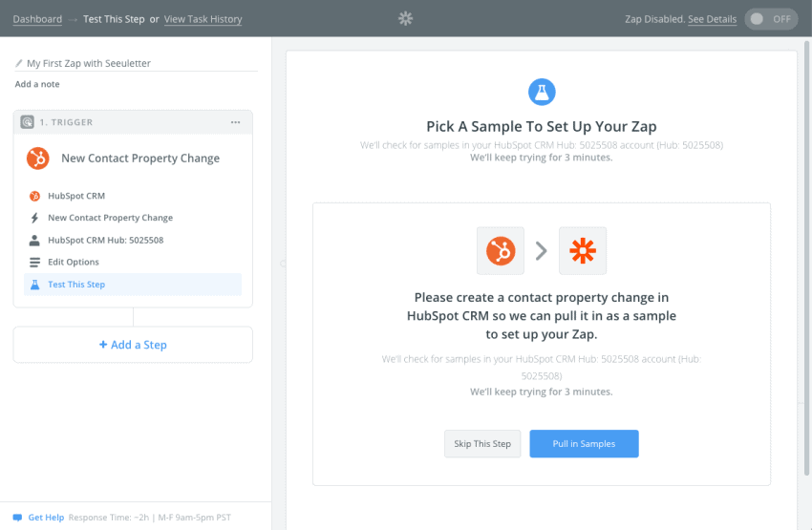812x530 pixels.
Task: Click the chat bubble icon beside Get Help
Action: (17, 518)
